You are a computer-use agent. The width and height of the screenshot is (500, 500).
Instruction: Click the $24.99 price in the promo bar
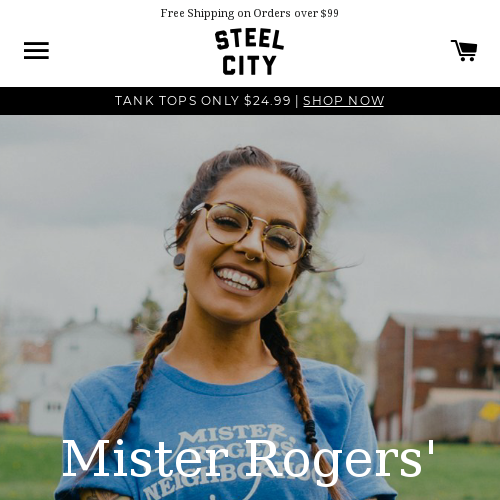(x=267, y=101)
